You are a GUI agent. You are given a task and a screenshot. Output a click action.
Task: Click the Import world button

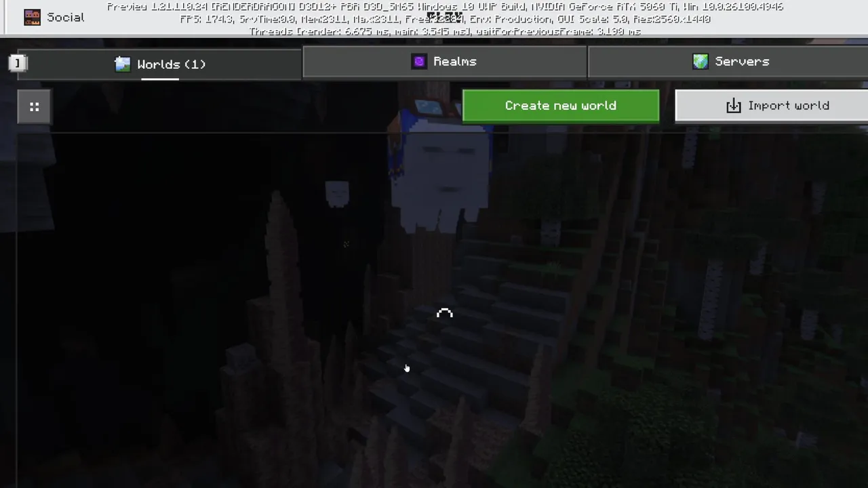click(772, 106)
